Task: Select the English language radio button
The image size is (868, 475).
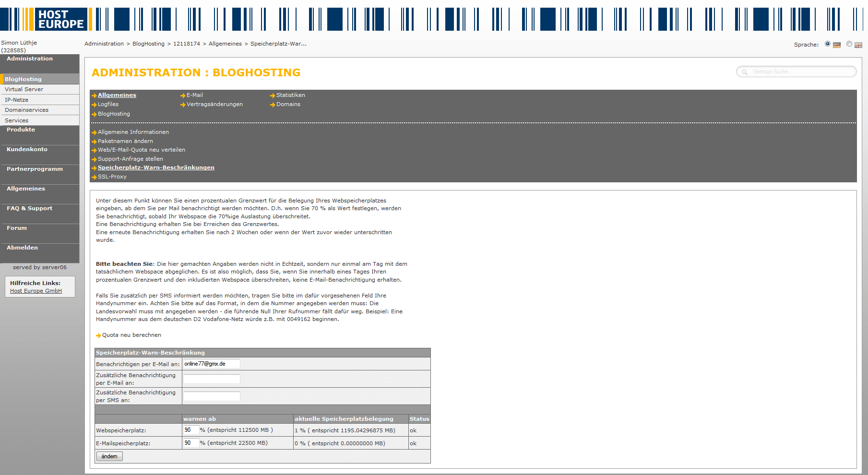Action: coord(849,44)
